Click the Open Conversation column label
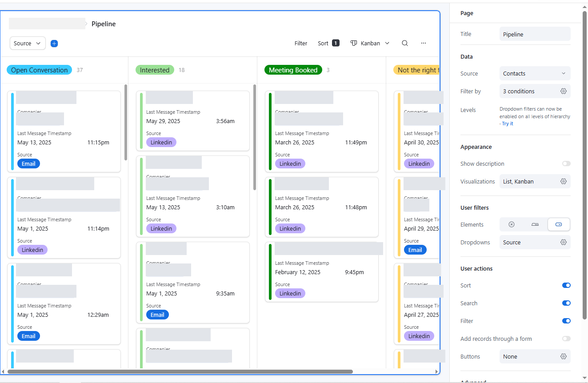This screenshot has width=588, height=383. [39, 70]
